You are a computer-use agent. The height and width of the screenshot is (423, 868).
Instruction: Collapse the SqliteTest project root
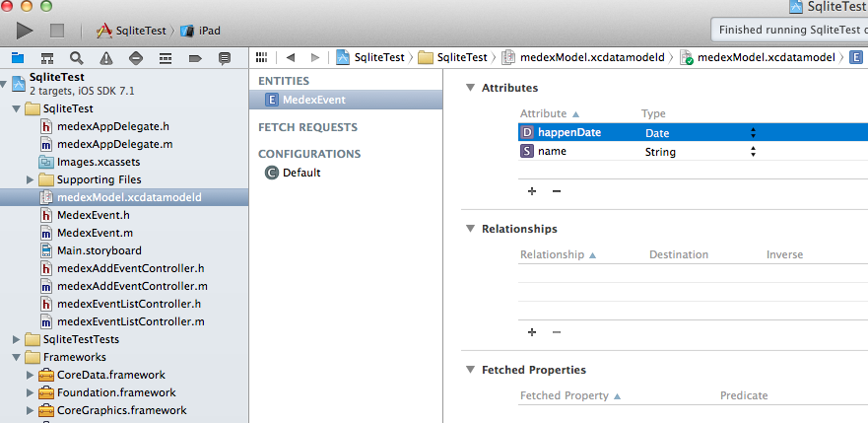tap(4, 84)
